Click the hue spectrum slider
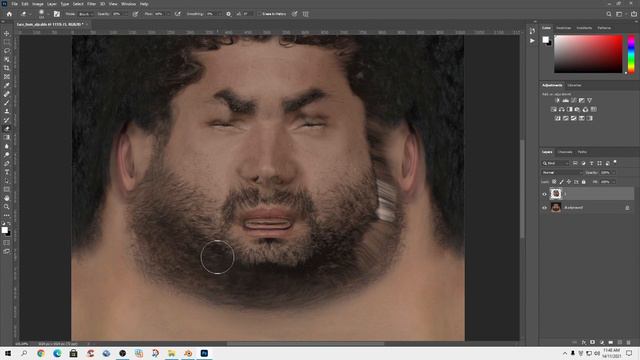The image size is (640, 360). pyautogui.click(x=631, y=54)
